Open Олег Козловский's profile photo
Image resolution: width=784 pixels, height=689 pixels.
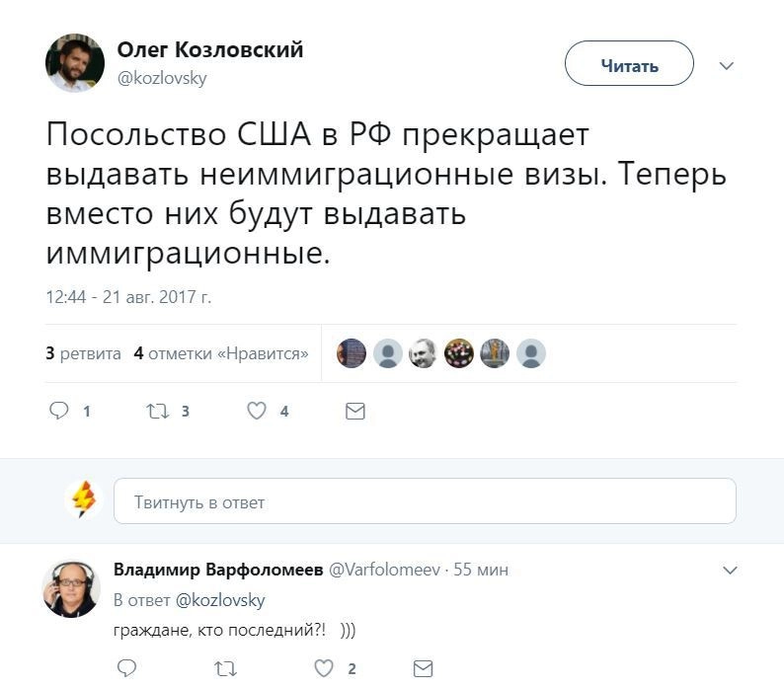(75, 63)
